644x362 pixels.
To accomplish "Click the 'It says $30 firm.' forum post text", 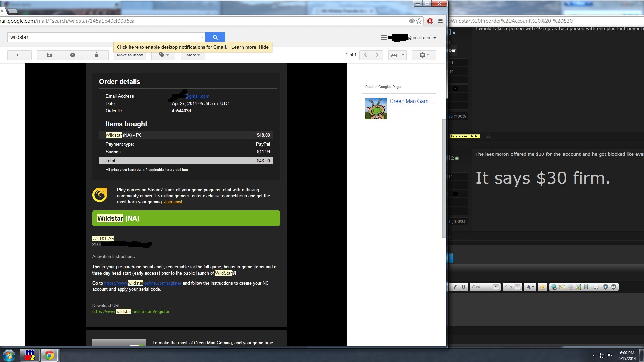I will 543,178.
